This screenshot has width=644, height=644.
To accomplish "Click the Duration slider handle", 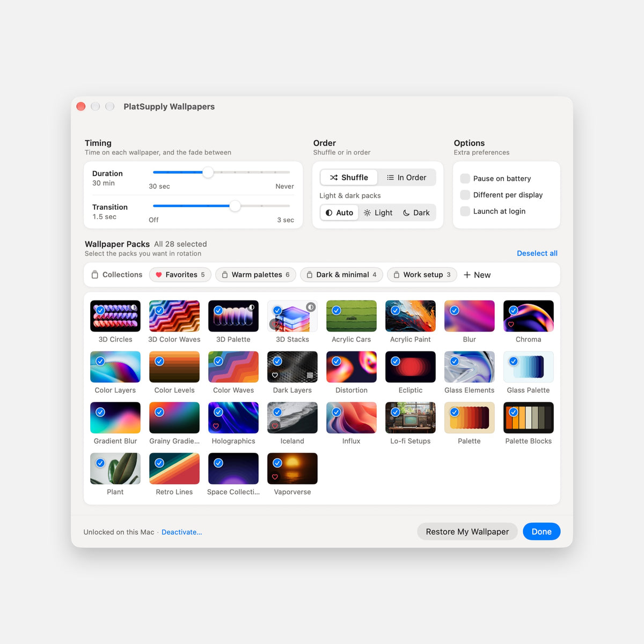I will pos(208,172).
